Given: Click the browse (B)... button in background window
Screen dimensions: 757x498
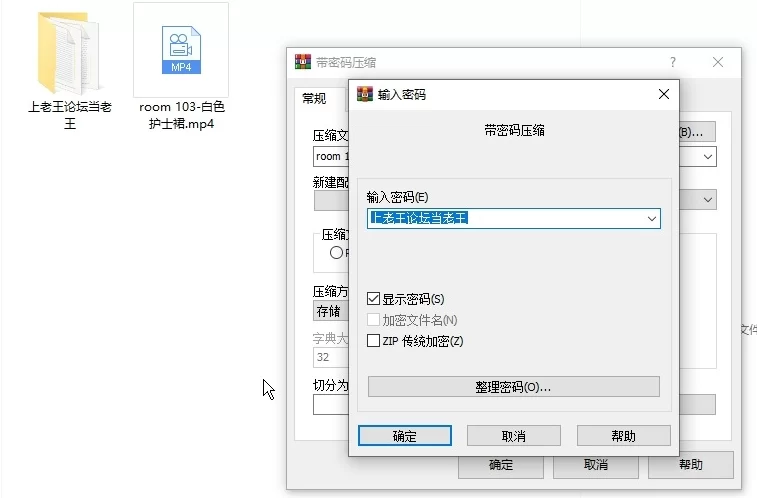Looking at the screenshot, I should 697,132.
